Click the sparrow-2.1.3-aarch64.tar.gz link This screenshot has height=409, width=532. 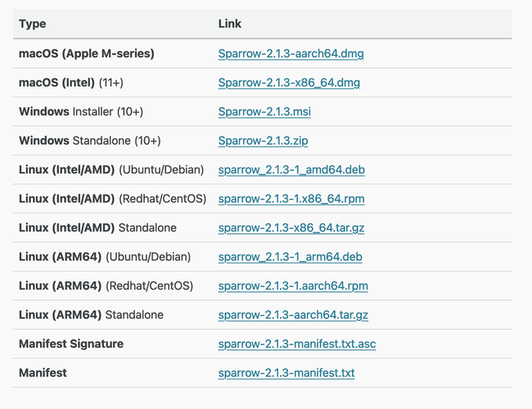[x=293, y=315]
